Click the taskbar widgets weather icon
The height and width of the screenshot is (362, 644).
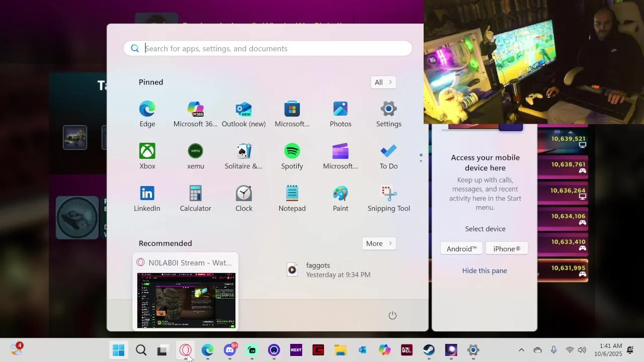pos(17,349)
